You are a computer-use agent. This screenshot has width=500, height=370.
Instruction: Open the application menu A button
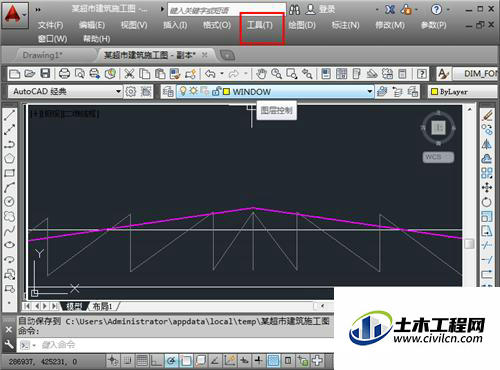pos(15,15)
